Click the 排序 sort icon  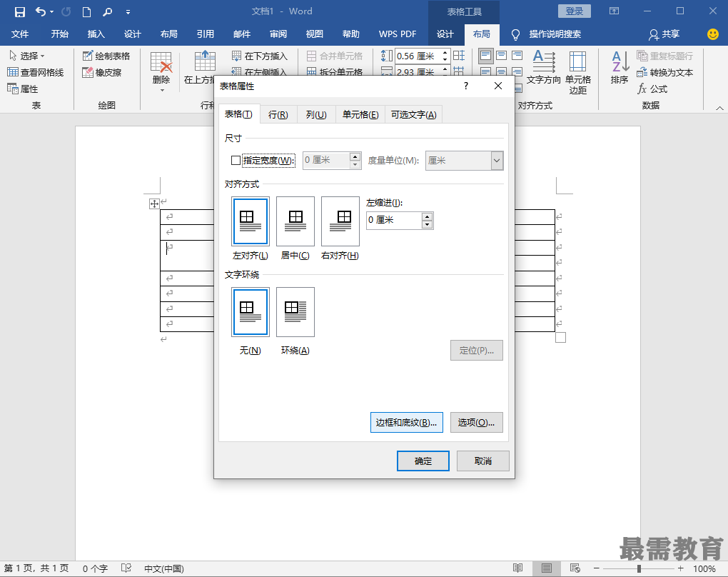(x=620, y=67)
